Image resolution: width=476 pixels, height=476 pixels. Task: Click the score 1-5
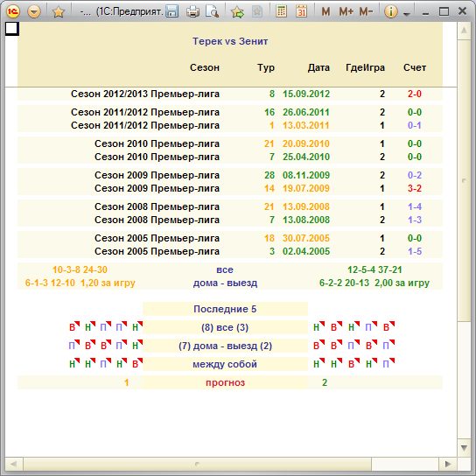[415, 251]
